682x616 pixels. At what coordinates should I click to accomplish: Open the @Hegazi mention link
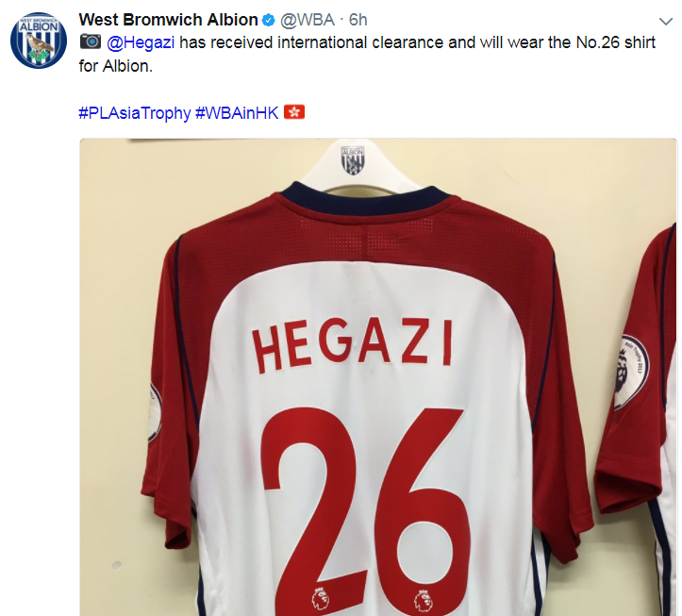[x=141, y=42]
